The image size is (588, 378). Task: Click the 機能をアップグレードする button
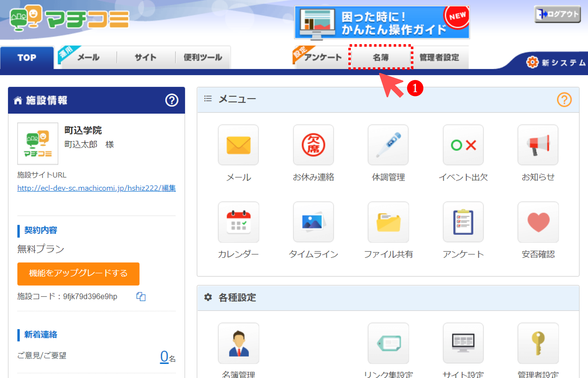[x=78, y=274]
